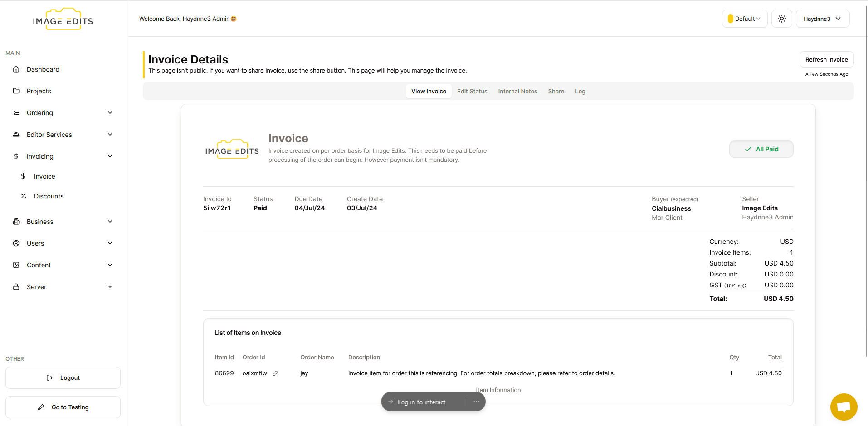Select the Content image icon

[16, 265]
